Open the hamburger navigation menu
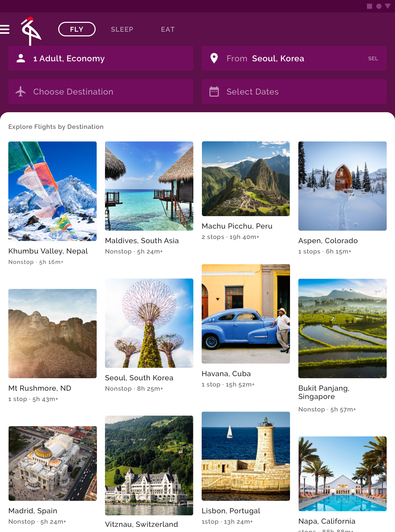 5,29
